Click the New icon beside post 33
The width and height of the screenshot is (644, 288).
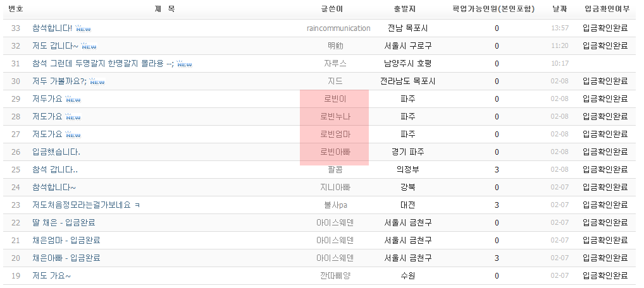[x=84, y=28]
